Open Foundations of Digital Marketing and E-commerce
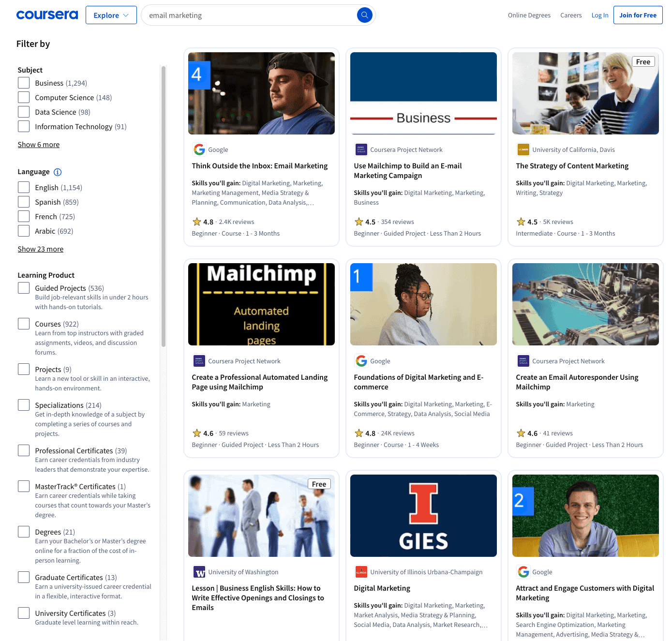 point(418,382)
